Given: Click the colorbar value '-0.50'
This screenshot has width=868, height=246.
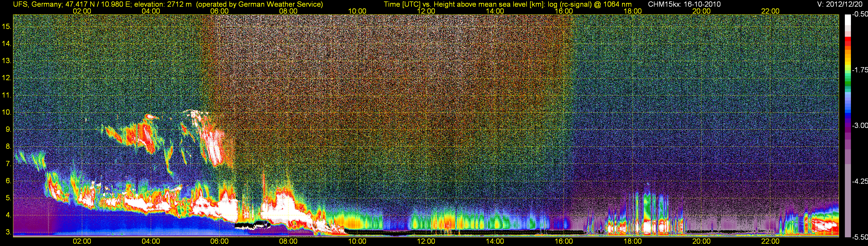Looking at the screenshot, I should click(x=860, y=14).
